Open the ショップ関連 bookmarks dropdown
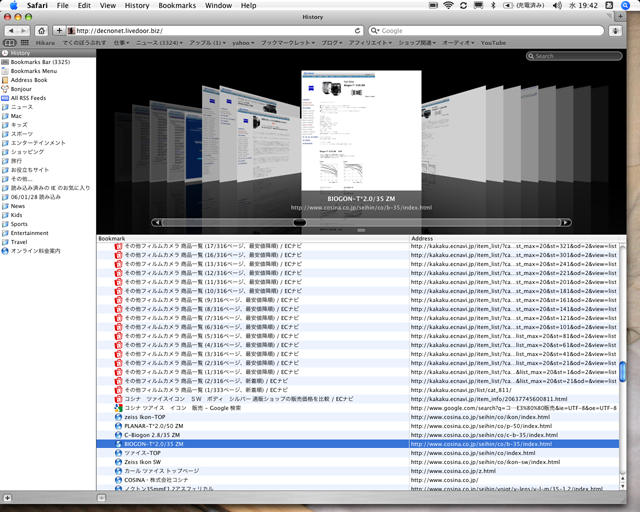 click(417, 42)
